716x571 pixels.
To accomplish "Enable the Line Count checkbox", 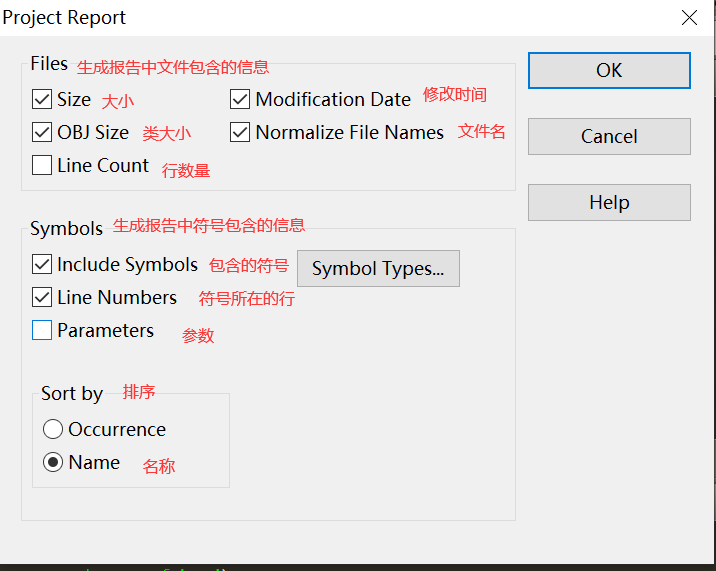I will (42, 165).
